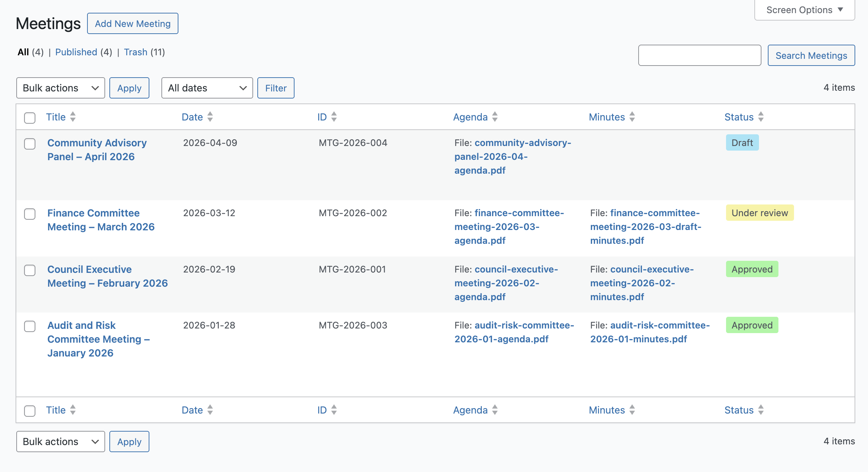Click the Minutes column sort arrows in header

tap(632, 117)
